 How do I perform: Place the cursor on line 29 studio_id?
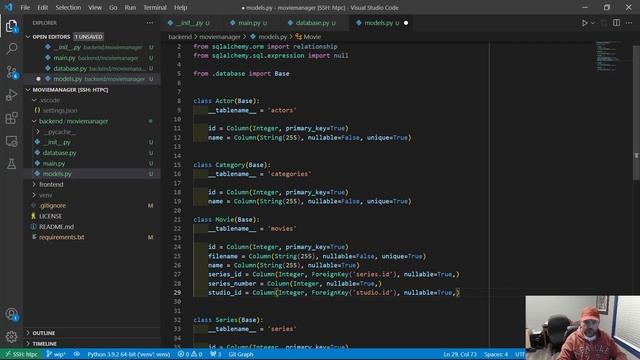coord(225,293)
